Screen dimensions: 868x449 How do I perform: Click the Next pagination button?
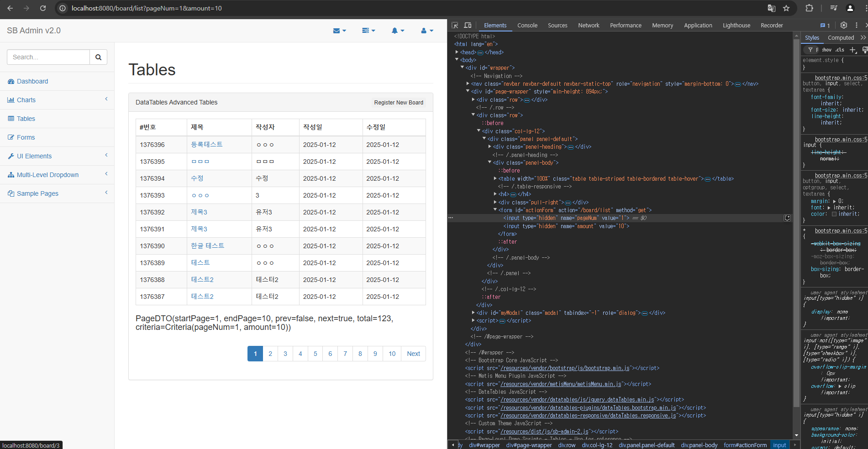[413, 354]
